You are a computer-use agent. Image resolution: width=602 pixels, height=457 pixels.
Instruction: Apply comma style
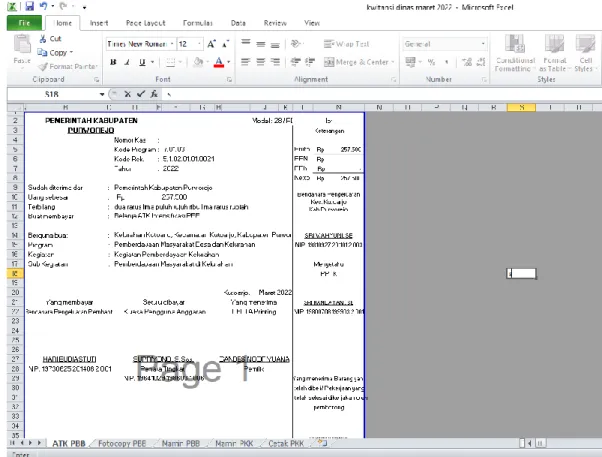(446, 62)
